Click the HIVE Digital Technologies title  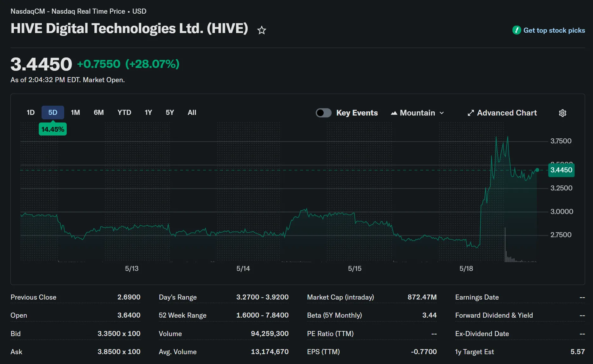click(x=129, y=29)
